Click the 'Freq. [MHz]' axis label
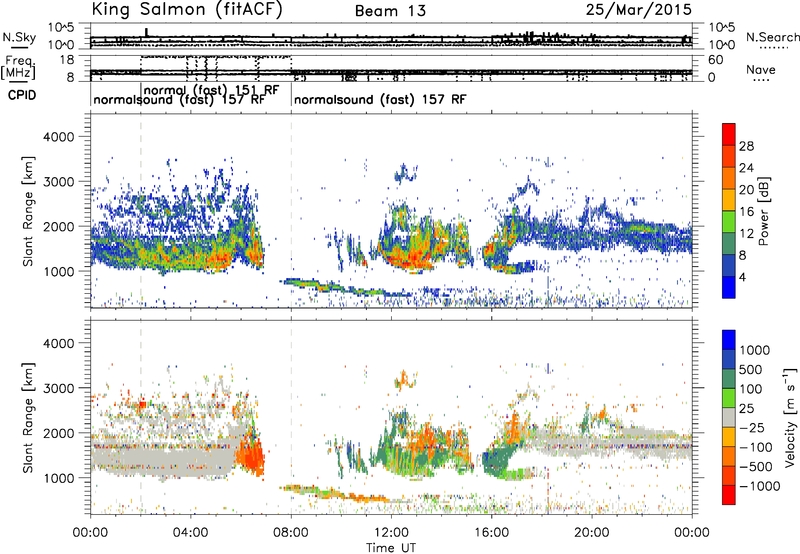The width and height of the screenshot is (800, 554). pos(18,67)
